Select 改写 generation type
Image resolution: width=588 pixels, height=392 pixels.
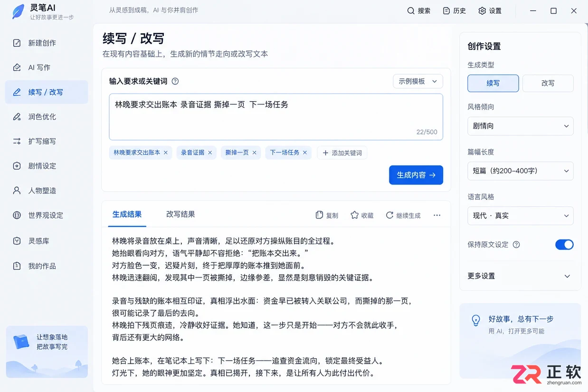pos(548,83)
